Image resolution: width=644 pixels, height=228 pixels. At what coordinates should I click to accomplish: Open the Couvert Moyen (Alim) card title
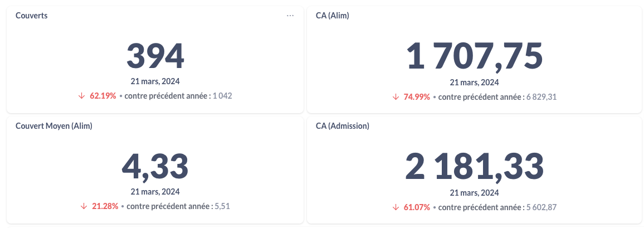(x=53, y=126)
